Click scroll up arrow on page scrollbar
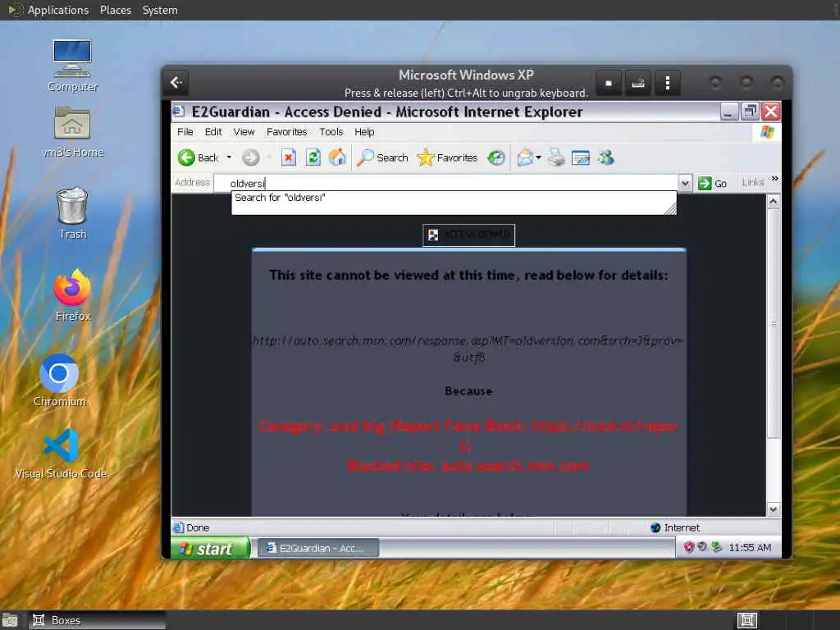 pyautogui.click(x=773, y=202)
